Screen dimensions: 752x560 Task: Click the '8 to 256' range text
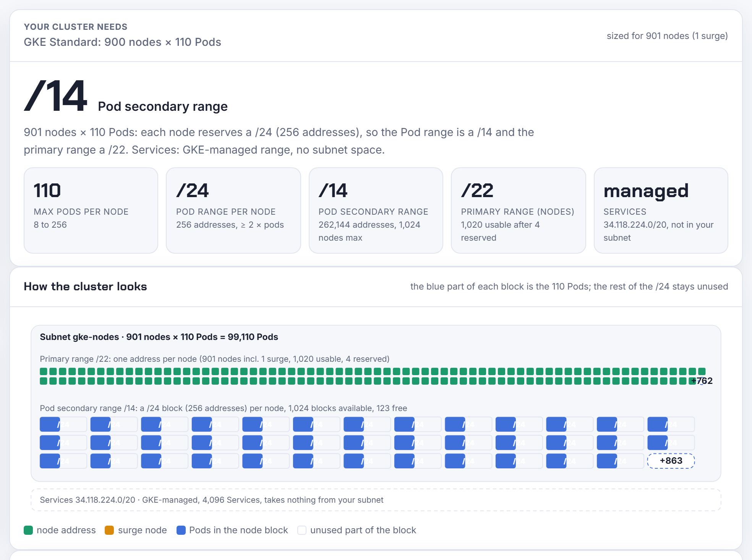coord(50,225)
